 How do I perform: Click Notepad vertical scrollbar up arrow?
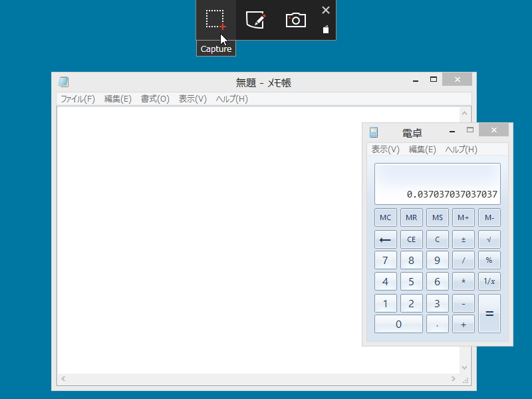click(464, 113)
